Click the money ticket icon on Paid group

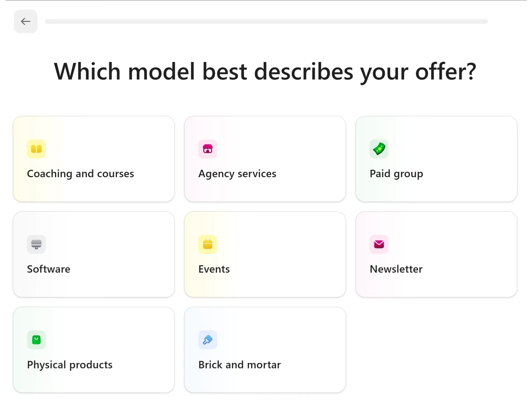[x=379, y=149]
